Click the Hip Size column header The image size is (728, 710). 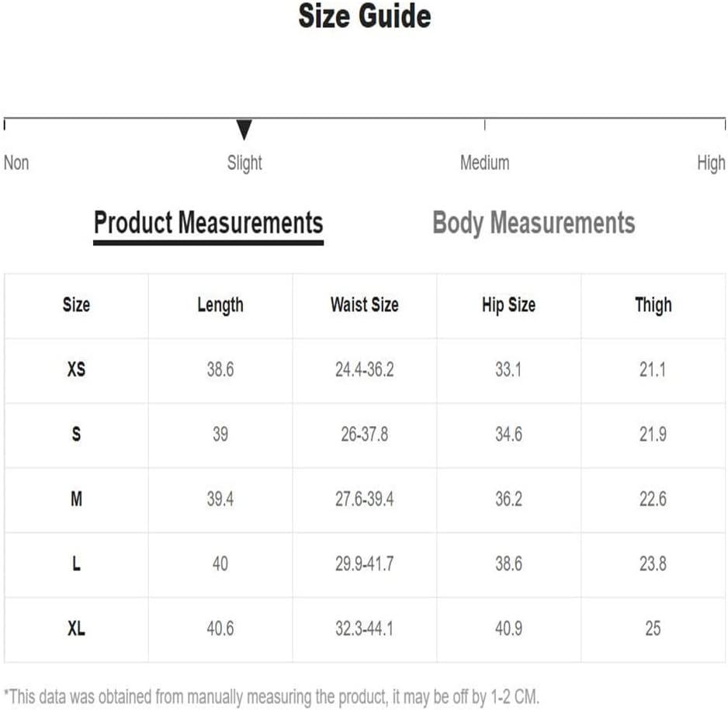pos(508,306)
